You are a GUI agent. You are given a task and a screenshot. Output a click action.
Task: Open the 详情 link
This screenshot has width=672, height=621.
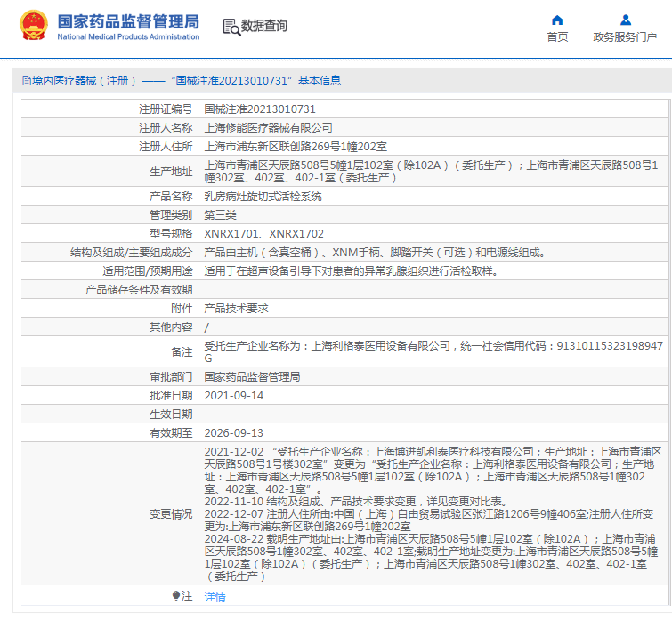click(215, 596)
